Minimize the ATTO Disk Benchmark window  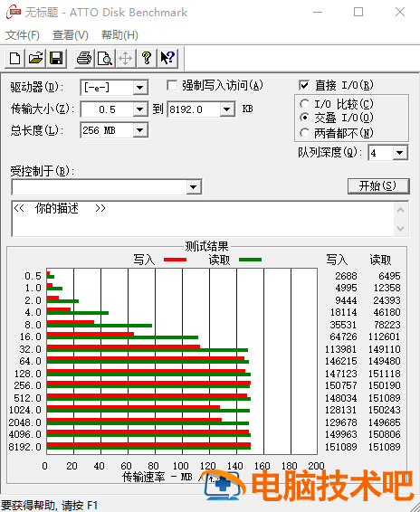tap(318, 13)
